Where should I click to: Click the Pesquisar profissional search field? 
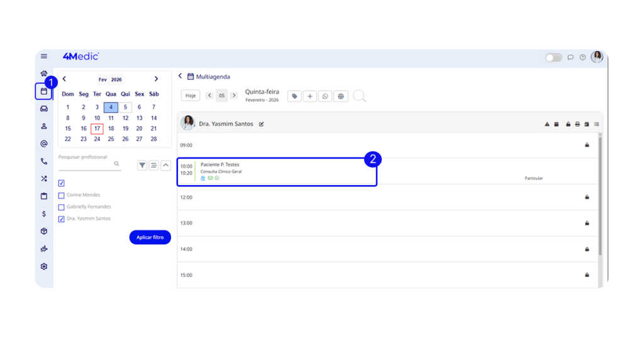(86, 164)
